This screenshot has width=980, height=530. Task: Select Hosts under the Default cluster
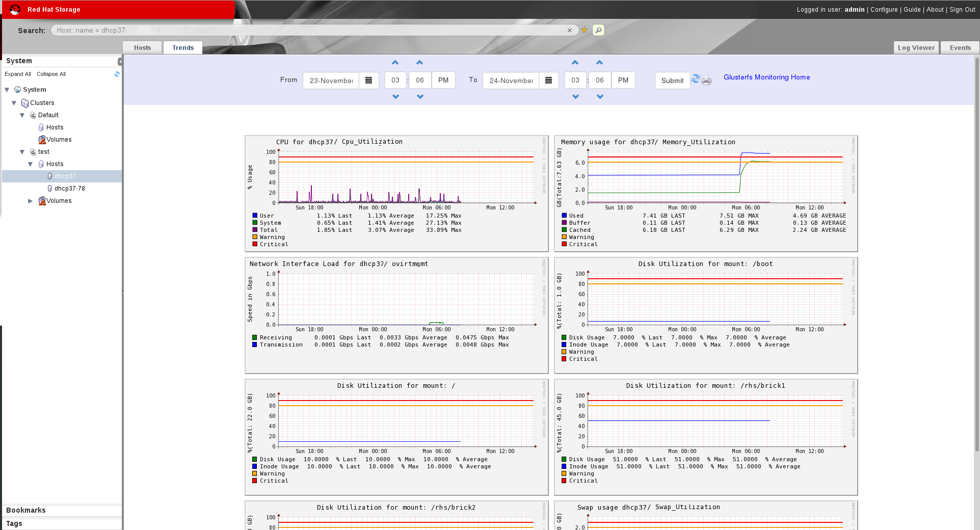(x=55, y=127)
